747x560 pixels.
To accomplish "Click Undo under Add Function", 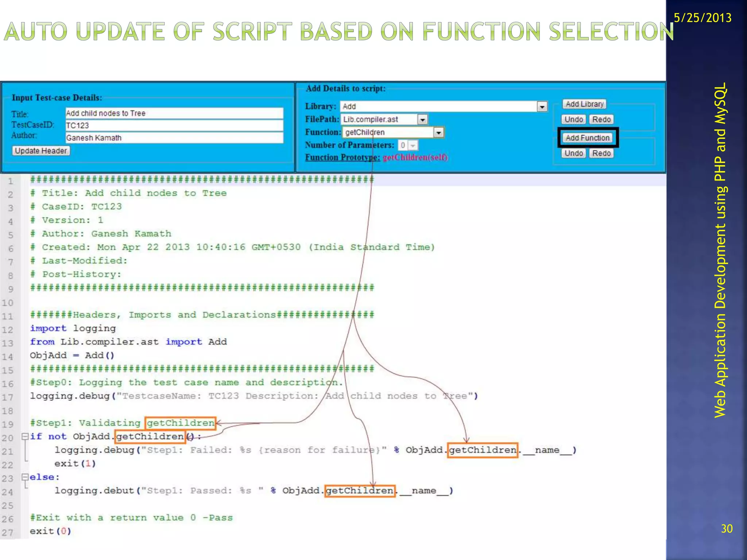I will tap(574, 153).
